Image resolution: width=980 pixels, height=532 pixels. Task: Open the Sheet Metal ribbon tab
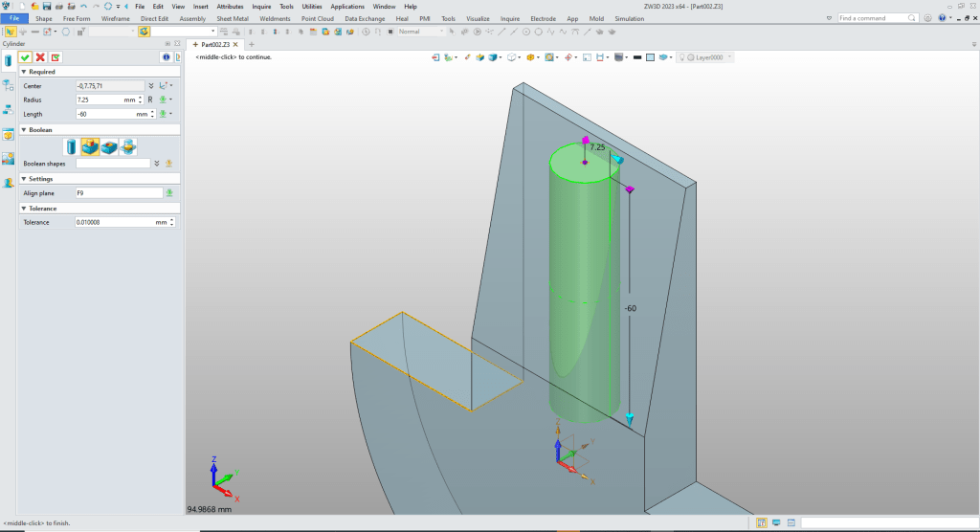pos(233,18)
